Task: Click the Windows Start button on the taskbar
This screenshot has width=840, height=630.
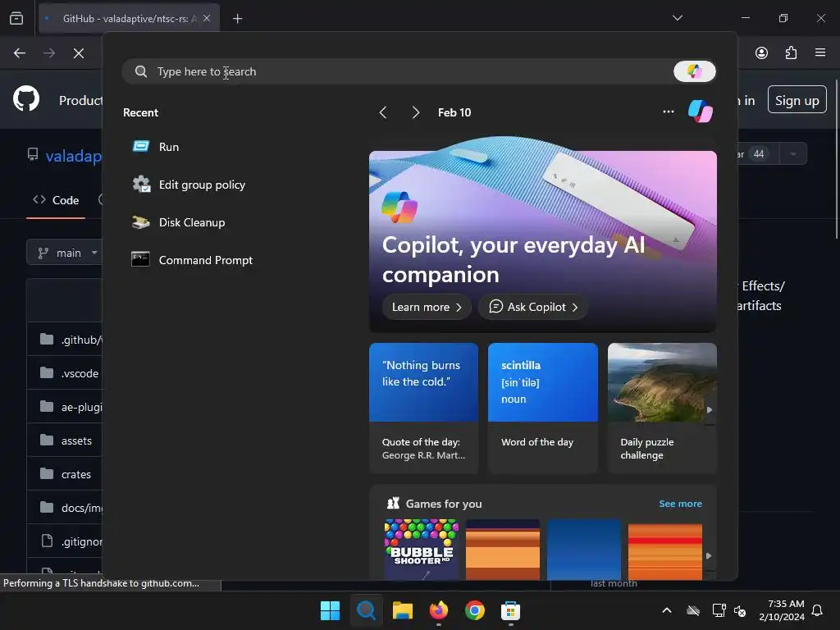Action: click(x=330, y=610)
